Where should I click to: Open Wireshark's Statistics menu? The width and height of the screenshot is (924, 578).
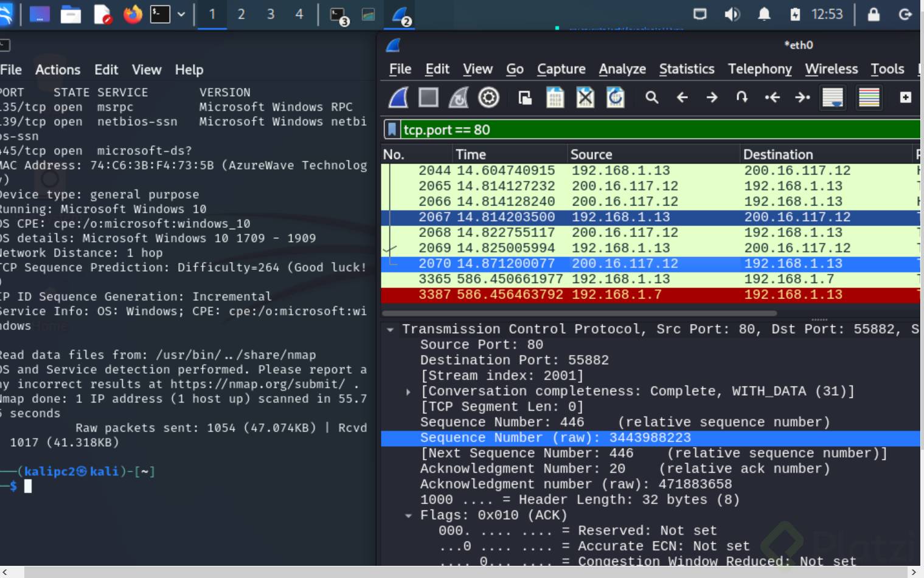pyautogui.click(x=687, y=69)
